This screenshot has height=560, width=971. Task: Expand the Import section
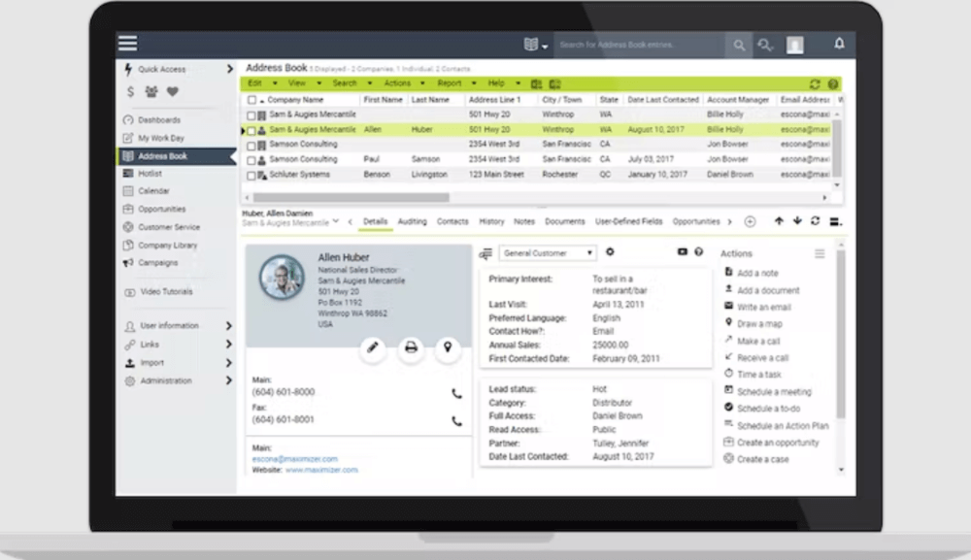pos(228,363)
